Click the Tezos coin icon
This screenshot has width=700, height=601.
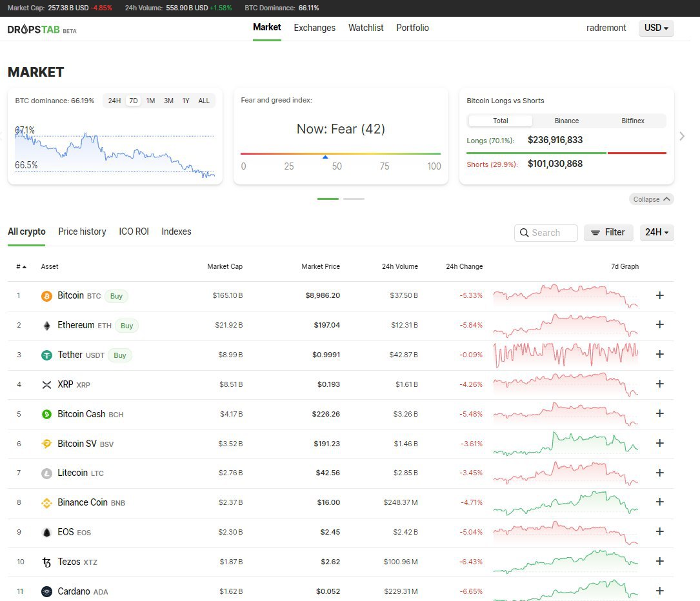pyautogui.click(x=46, y=562)
